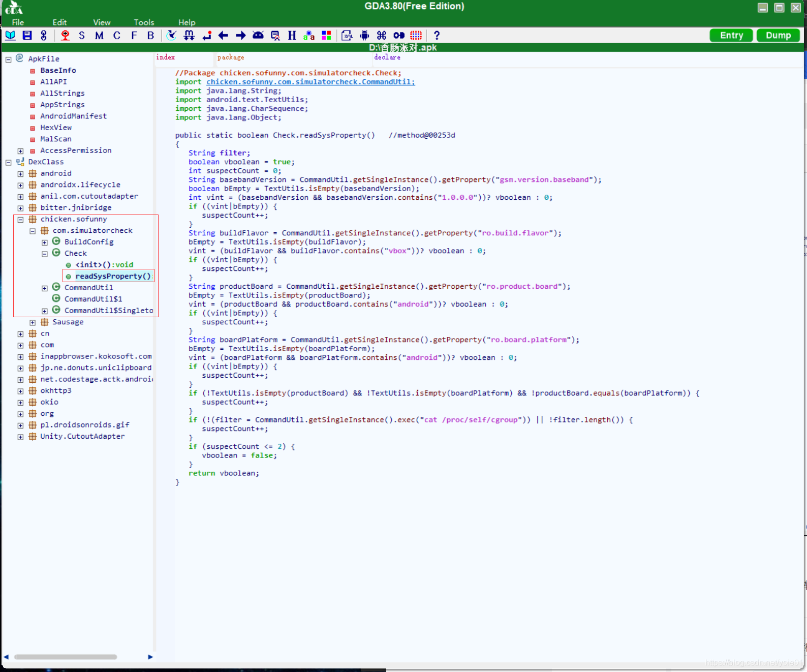The image size is (807, 672).
Task: Click the back arrow navigation icon
Action: point(223,36)
